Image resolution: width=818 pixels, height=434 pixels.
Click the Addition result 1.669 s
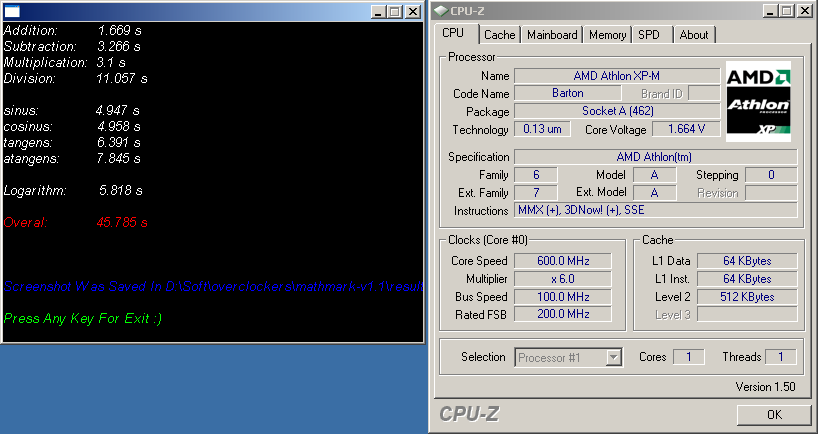[x=119, y=31]
